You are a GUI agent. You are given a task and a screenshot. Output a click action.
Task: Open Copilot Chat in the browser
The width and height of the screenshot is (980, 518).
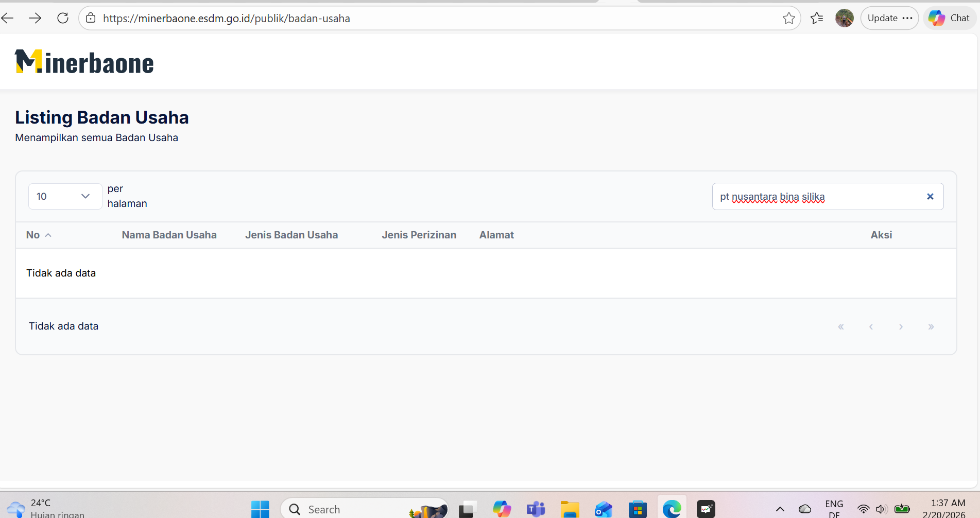(949, 18)
